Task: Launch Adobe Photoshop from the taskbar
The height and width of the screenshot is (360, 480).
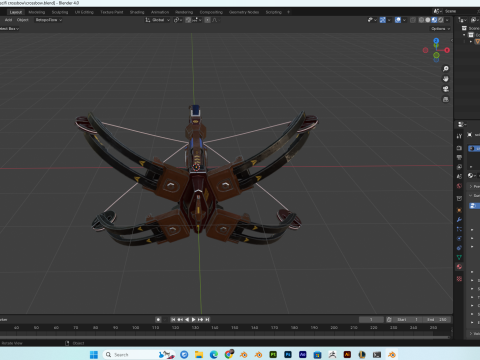Action: tap(288, 354)
